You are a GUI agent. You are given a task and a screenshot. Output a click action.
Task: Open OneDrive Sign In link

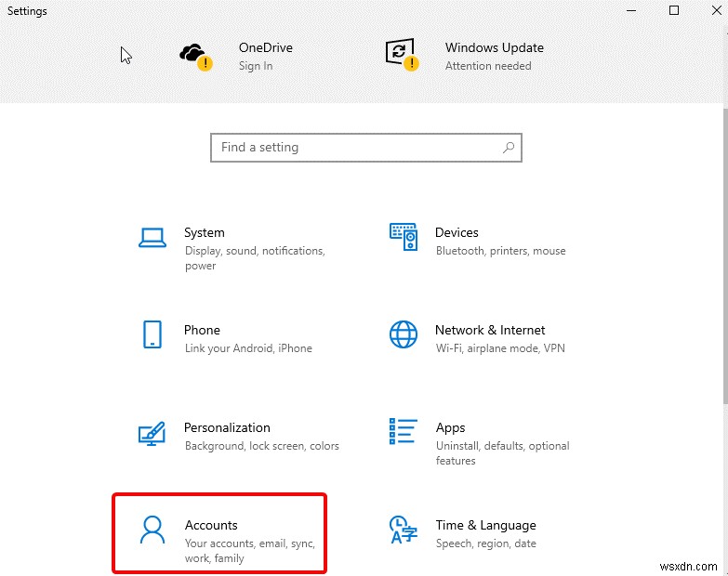coord(256,66)
